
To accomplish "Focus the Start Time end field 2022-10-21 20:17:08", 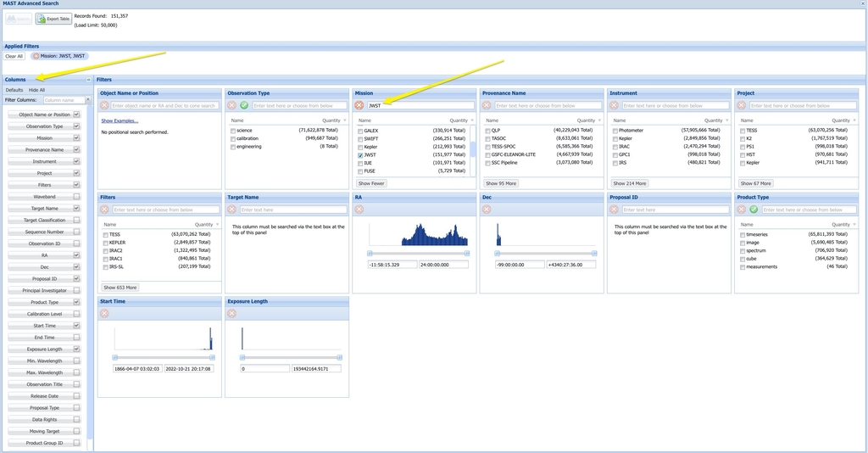I will [x=189, y=368].
